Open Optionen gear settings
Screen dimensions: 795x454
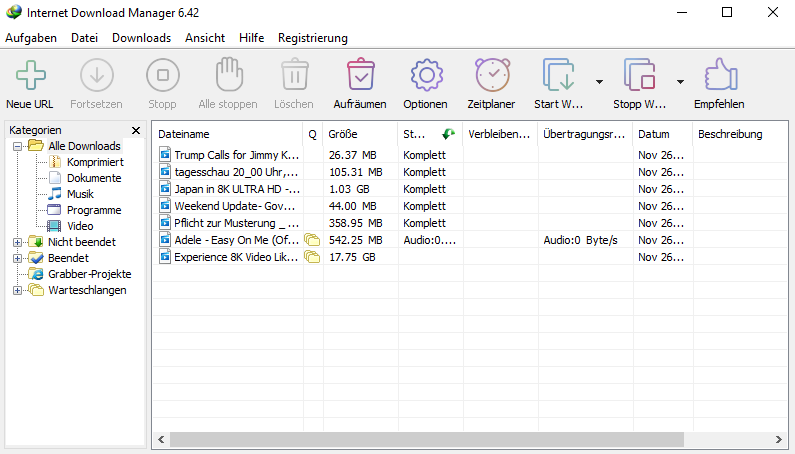(425, 76)
